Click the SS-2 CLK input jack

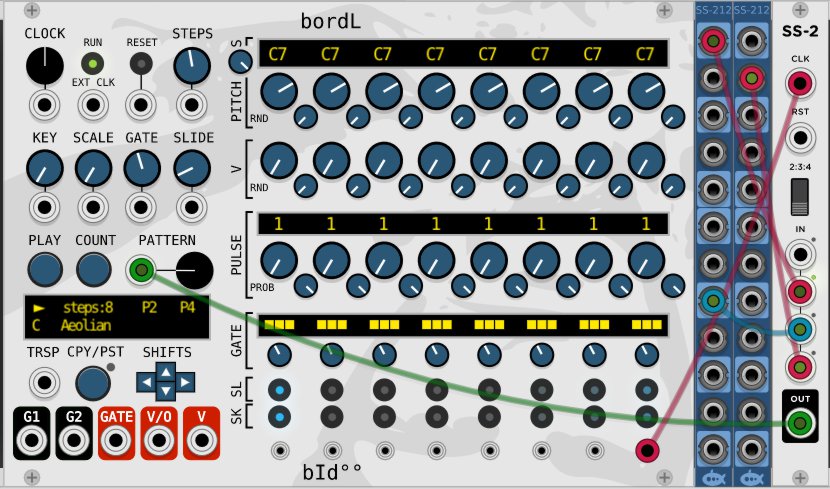click(x=800, y=80)
